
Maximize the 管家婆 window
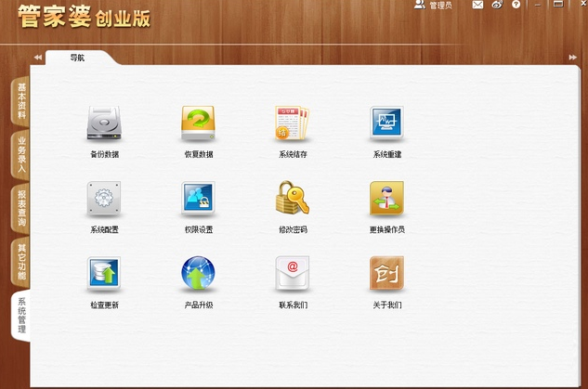pos(558,4)
